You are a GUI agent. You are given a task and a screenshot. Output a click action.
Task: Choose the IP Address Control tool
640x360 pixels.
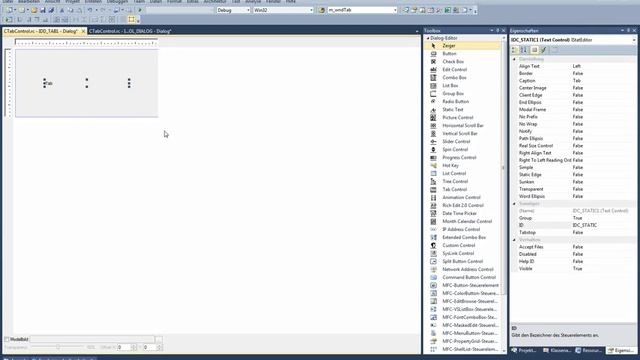(463, 229)
